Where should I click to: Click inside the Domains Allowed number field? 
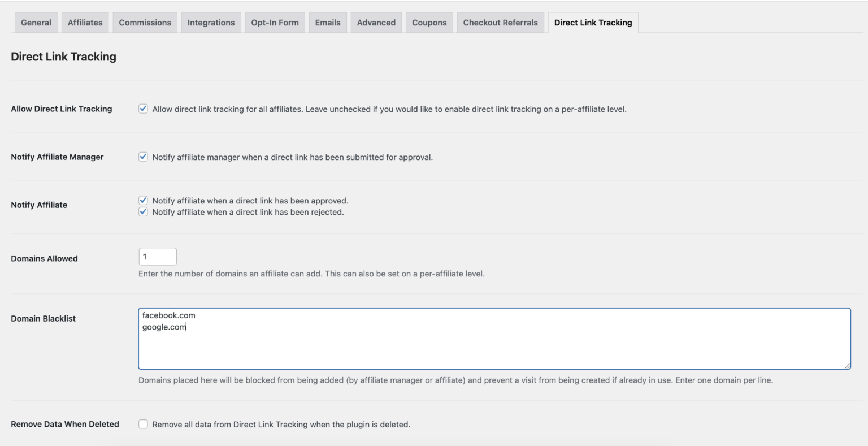[x=157, y=256]
